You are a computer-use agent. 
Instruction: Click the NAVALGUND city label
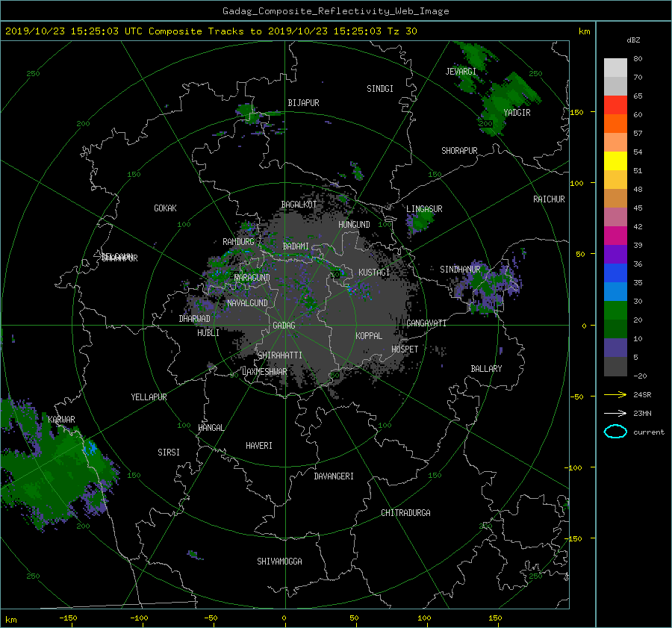tap(247, 303)
